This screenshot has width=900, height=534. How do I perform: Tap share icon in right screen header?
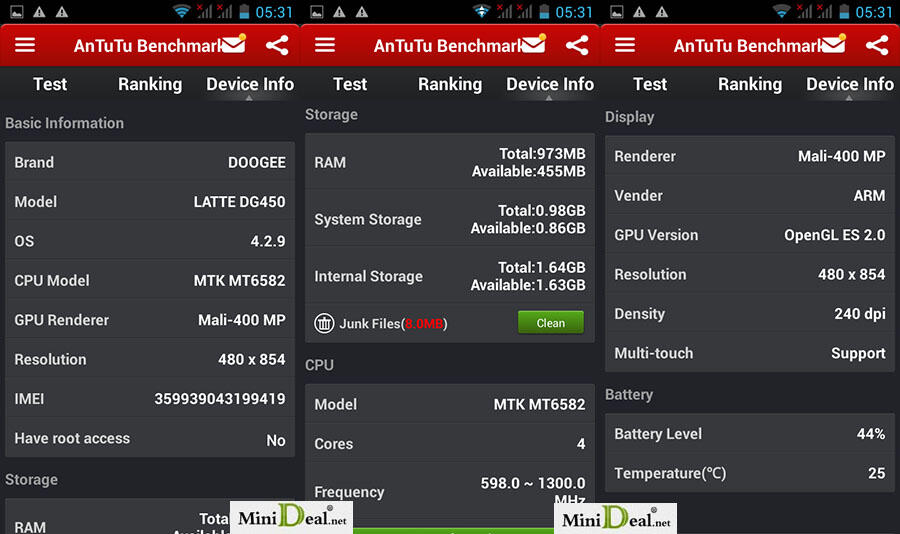pyautogui.click(x=878, y=45)
